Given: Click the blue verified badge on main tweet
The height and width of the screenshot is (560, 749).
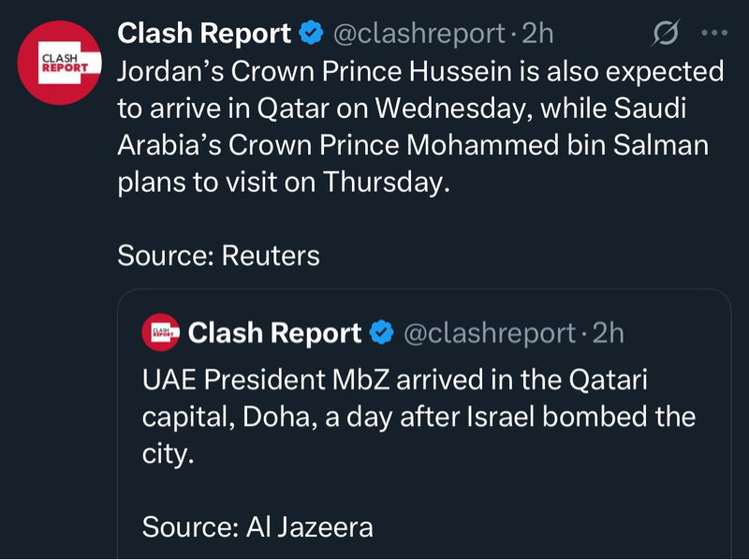Looking at the screenshot, I should point(311,34).
